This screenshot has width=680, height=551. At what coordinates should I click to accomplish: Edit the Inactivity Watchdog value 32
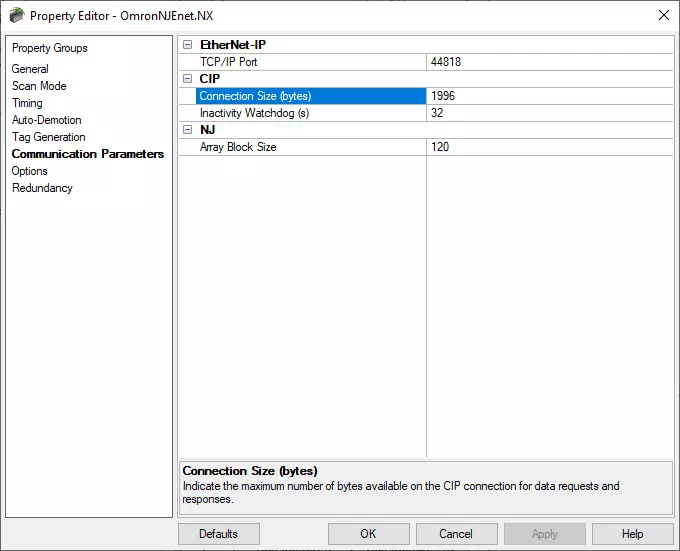tap(549, 113)
